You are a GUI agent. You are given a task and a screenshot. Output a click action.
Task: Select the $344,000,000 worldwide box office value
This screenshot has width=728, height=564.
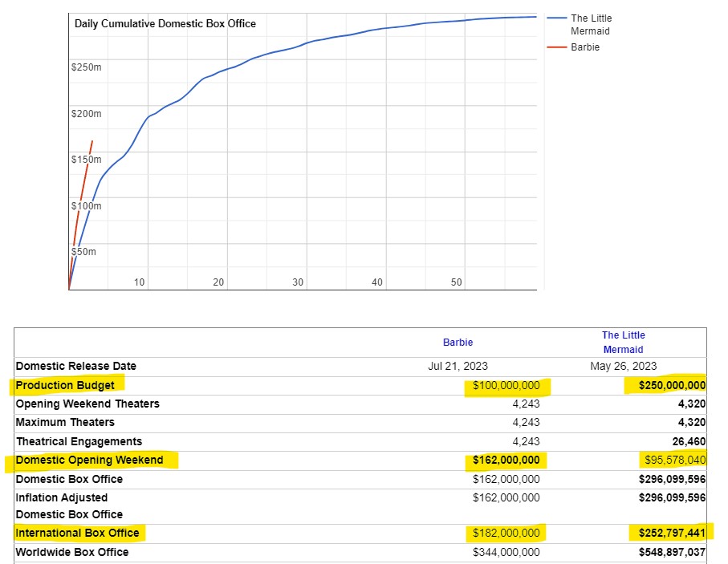[506, 552]
